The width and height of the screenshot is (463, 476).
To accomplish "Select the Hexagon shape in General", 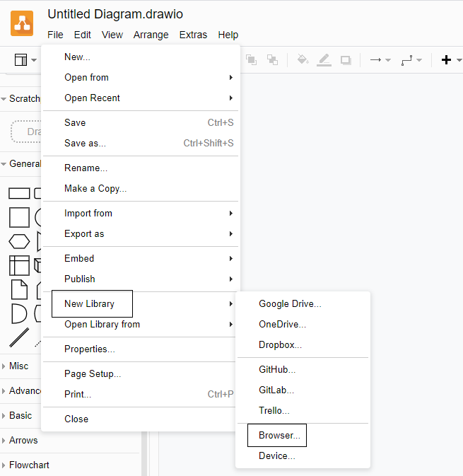I will 19,242.
